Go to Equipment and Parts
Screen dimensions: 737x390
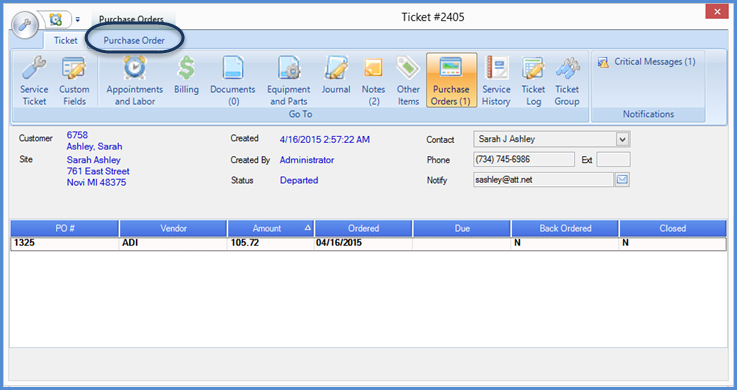pyautogui.click(x=289, y=81)
